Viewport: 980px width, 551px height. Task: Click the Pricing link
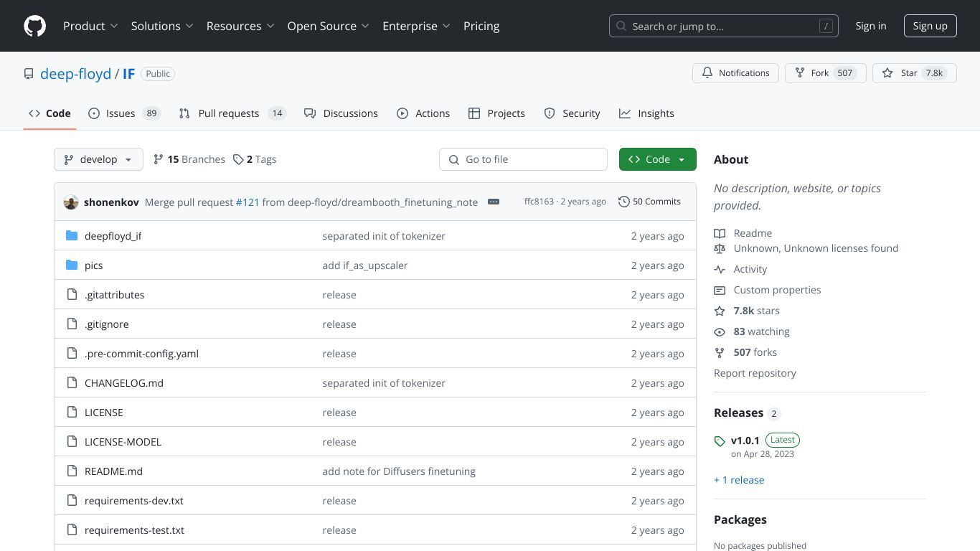point(481,26)
